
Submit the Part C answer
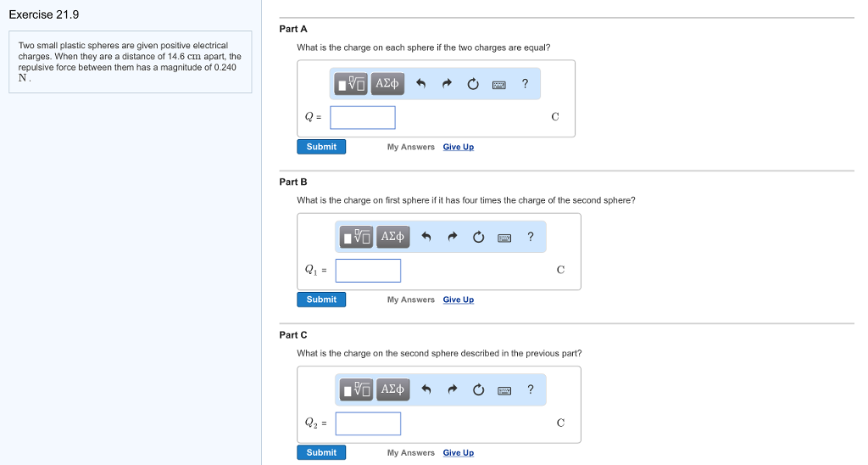tap(321, 452)
